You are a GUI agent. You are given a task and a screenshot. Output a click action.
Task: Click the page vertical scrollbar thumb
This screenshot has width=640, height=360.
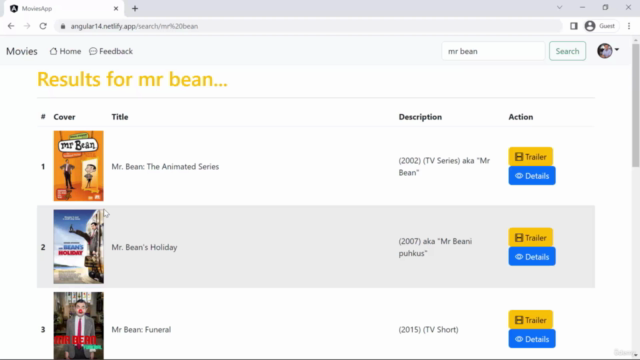(636, 104)
